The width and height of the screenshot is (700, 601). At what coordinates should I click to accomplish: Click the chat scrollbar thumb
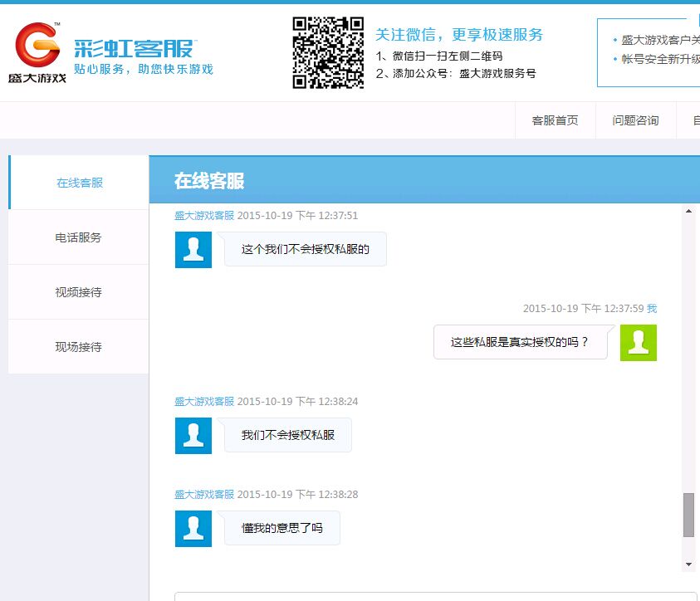pyautogui.click(x=688, y=515)
